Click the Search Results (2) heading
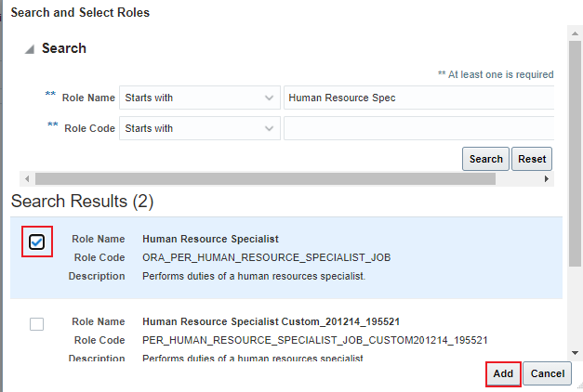This screenshot has width=583, height=392. [82, 202]
